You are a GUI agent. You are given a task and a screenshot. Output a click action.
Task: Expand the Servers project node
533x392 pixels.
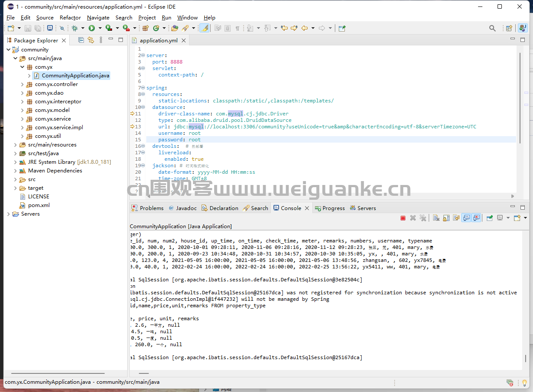click(x=8, y=214)
